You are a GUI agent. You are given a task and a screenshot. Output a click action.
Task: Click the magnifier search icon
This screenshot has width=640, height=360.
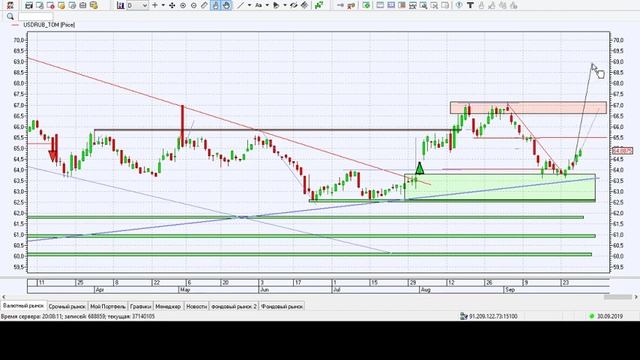pyautogui.click(x=10, y=16)
